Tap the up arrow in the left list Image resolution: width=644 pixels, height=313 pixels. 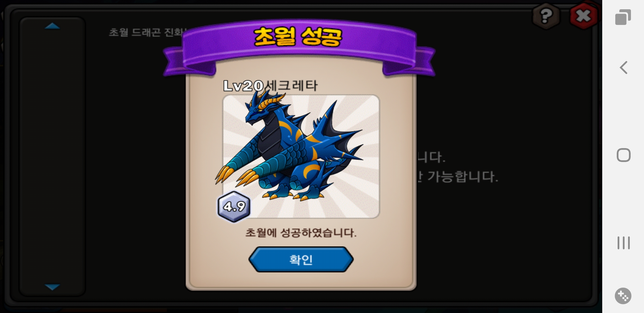pos(52,26)
